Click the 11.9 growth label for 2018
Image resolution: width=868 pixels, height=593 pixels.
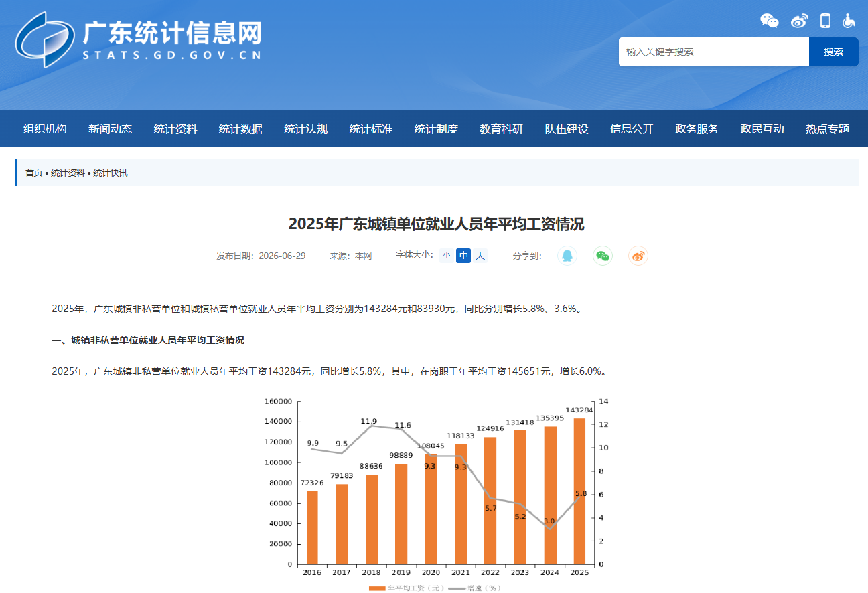pyautogui.click(x=368, y=421)
